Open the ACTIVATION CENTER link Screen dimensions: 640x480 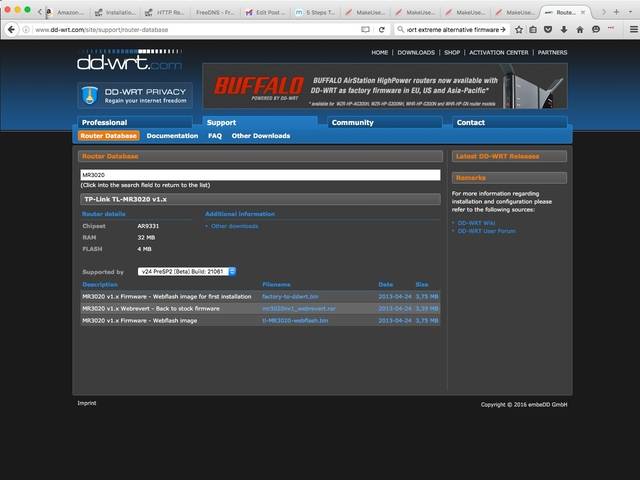498,53
